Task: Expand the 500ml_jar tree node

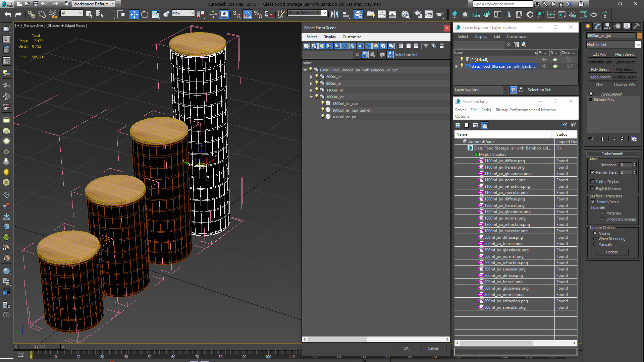Action: (x=311, y=77)
